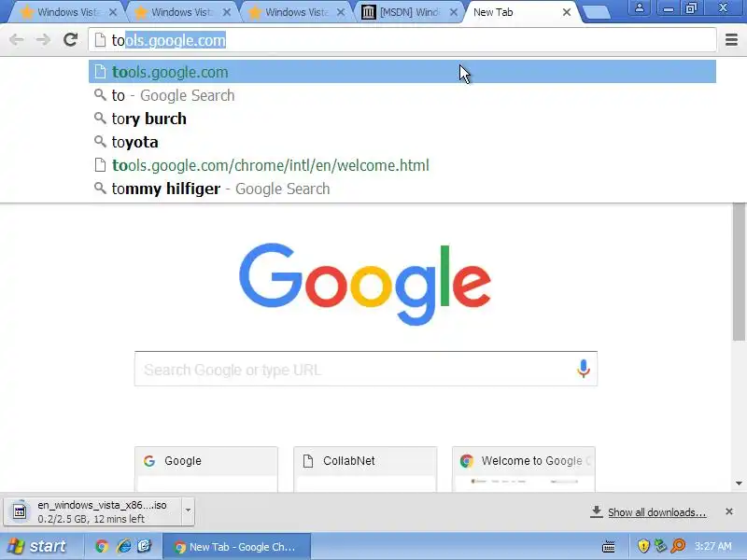Open the Google most-visited tile
747x560 pixels.
pos(205,469)
